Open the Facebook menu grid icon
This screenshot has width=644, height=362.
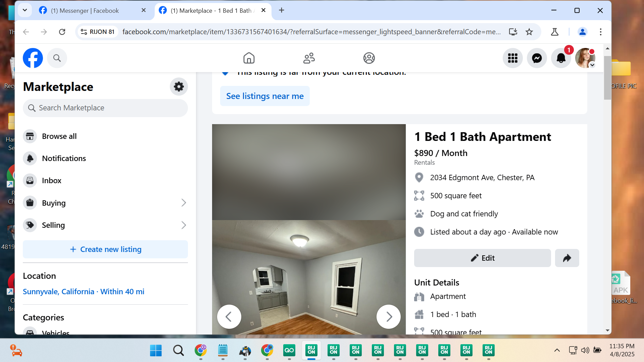[x=513, y=58]
